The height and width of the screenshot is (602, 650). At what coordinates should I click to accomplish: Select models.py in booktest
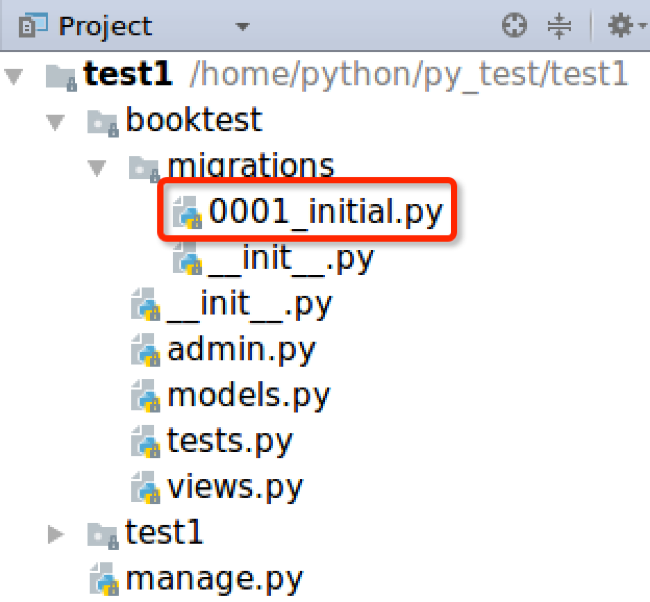point(248,396)
